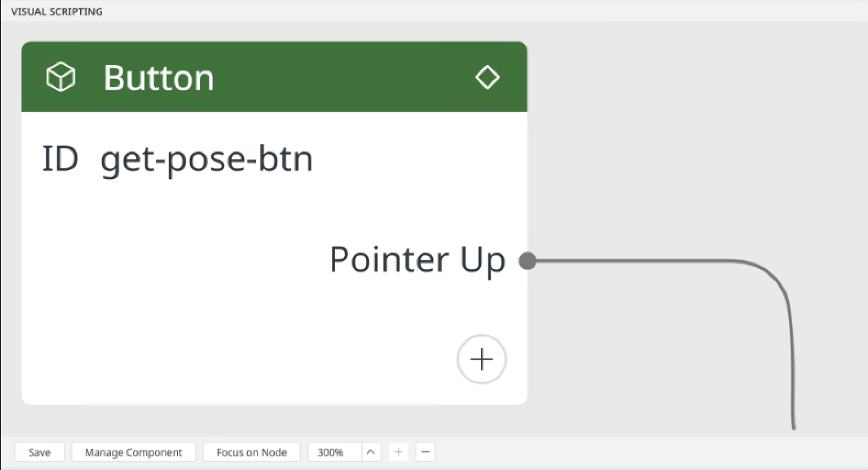Zoom out with the toolbar minus icon
The image size is (868, 470).
[425, 452]
